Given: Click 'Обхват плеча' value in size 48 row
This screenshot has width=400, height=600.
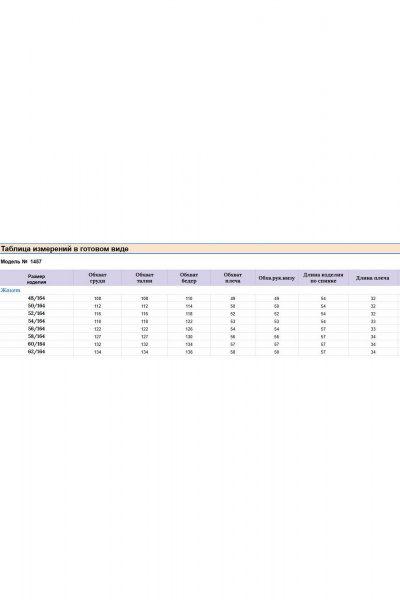Looking at the screenshot, I should tap(233, 298).
